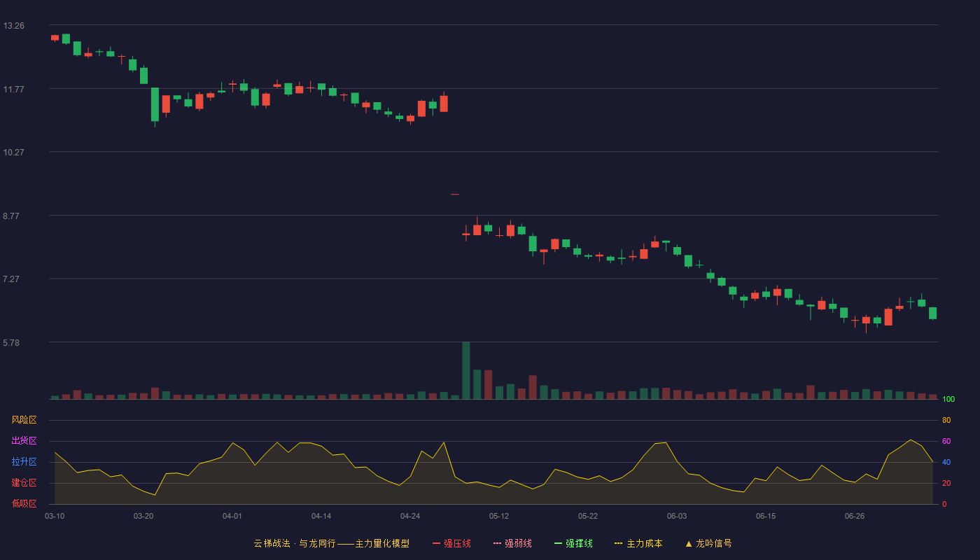
Task: Toggle the 强撑线 legend item
Action: click(x=573, y=543)
